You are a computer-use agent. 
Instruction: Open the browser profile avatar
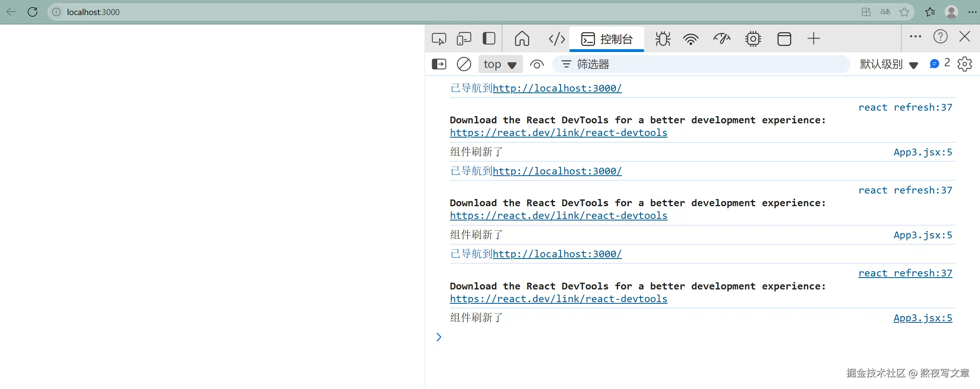click(x=951, y=12)
